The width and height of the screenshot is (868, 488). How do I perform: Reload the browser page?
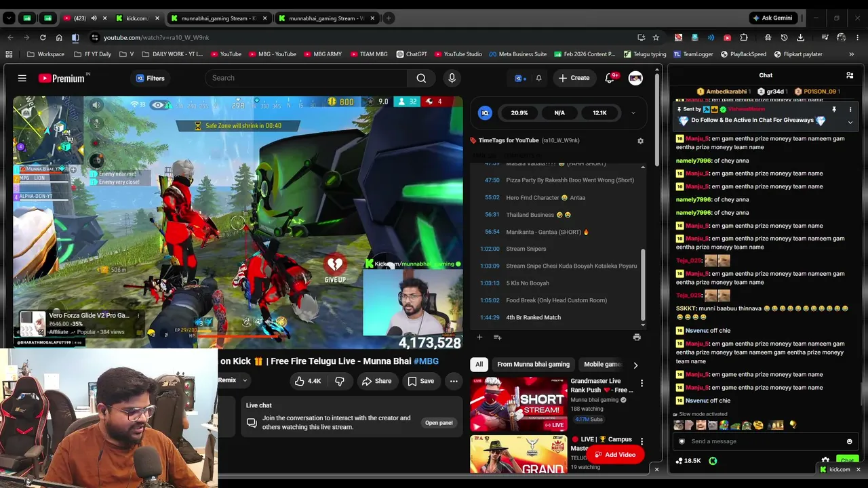click(43, 37)
